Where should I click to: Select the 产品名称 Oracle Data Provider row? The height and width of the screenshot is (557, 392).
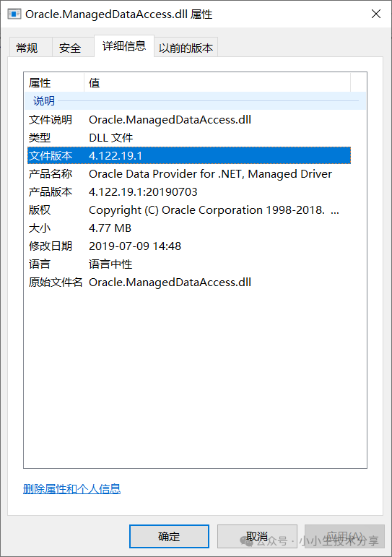pyautogui.click(x=189, y=173)
